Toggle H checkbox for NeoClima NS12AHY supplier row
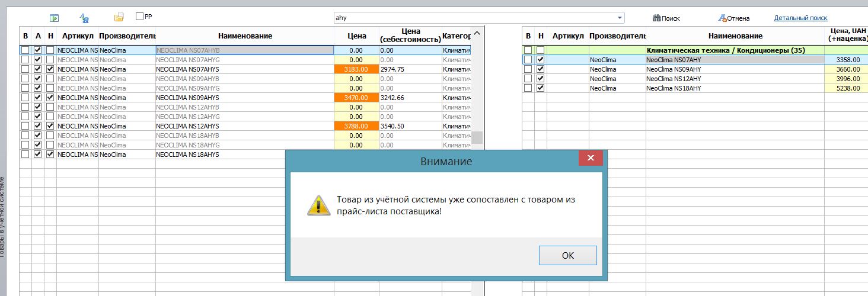Image resolution: width=868 pixels, height=296 pixels. (540, 79)
